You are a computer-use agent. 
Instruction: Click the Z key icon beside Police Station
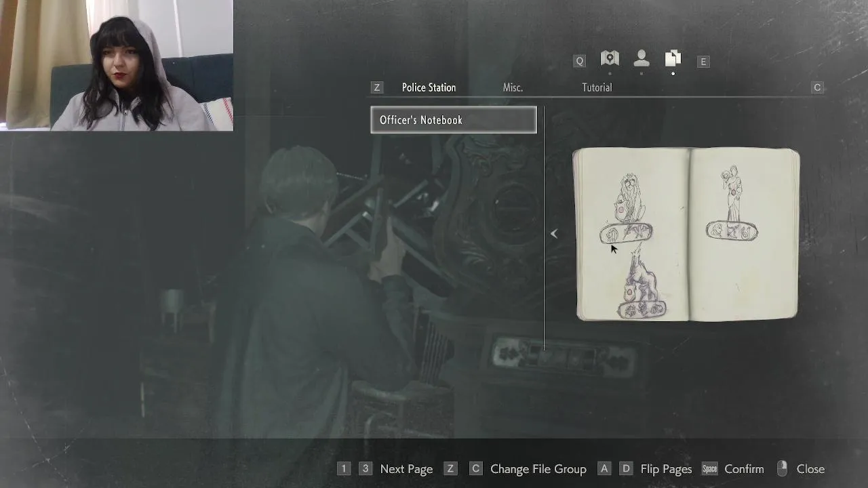pyautogui.click(x=377, y=87)
